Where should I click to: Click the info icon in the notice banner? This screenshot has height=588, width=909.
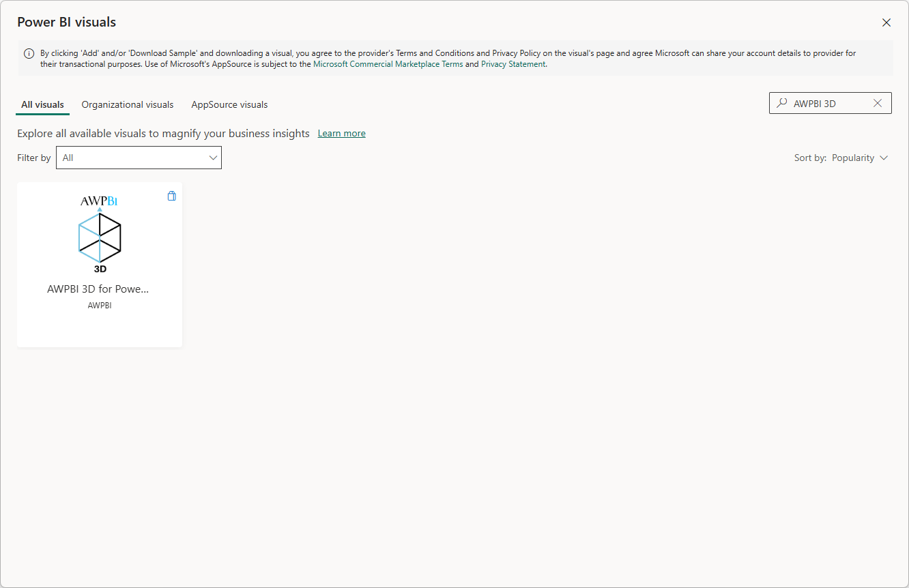pos(29,53)
